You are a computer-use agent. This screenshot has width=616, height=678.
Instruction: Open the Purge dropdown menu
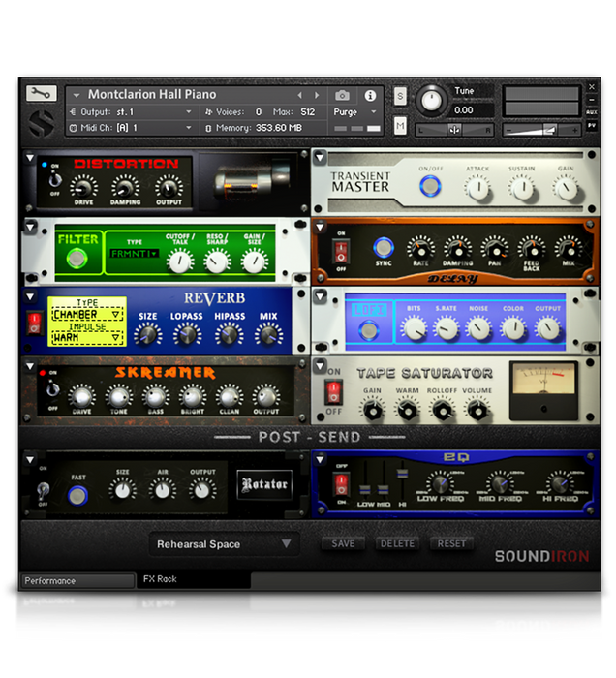click(355, 112)
